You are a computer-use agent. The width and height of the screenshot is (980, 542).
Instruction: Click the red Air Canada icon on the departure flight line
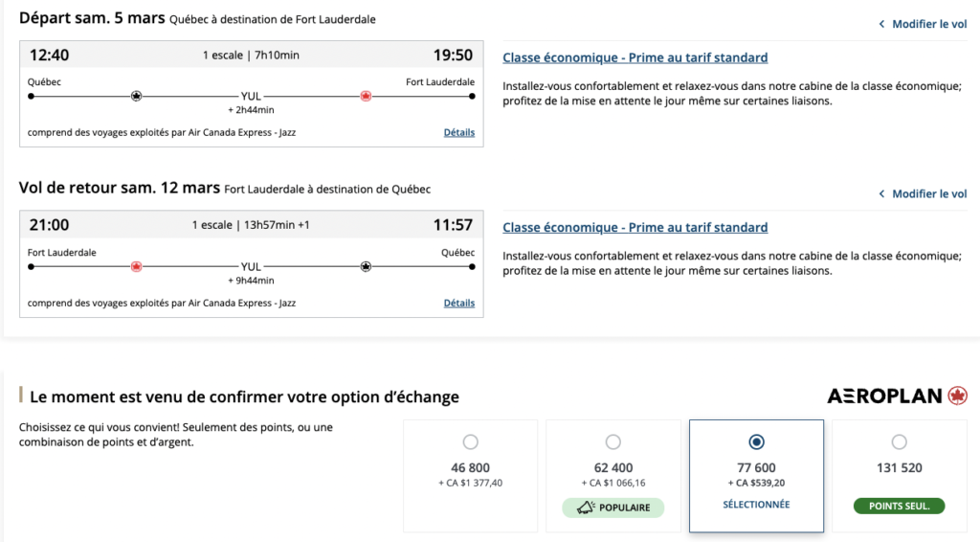[366, 96]
